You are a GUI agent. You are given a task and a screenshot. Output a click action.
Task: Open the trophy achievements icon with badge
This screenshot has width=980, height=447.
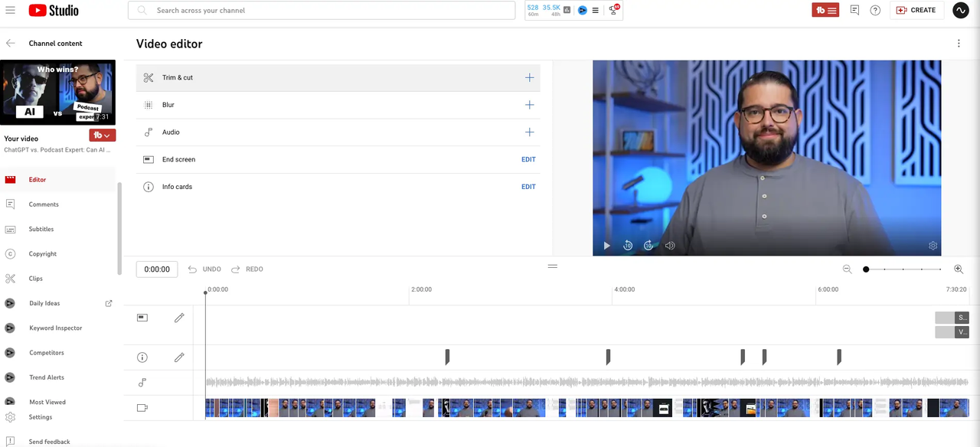(613, 10)
